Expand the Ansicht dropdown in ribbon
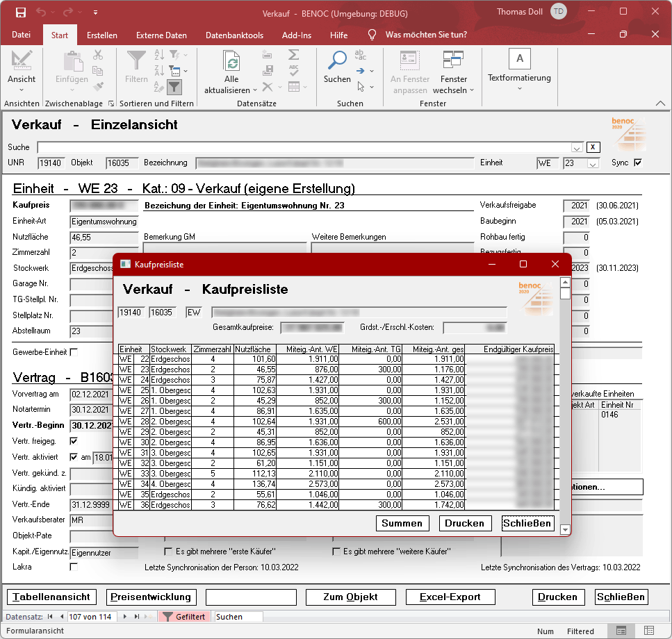The width and height of the screenshot is (672, 639). [x=22, y=90]
